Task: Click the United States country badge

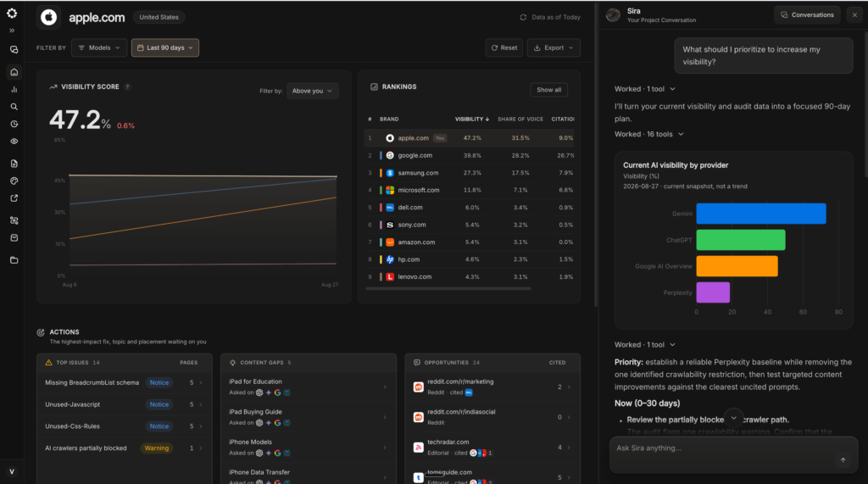Action: point(159,17)
